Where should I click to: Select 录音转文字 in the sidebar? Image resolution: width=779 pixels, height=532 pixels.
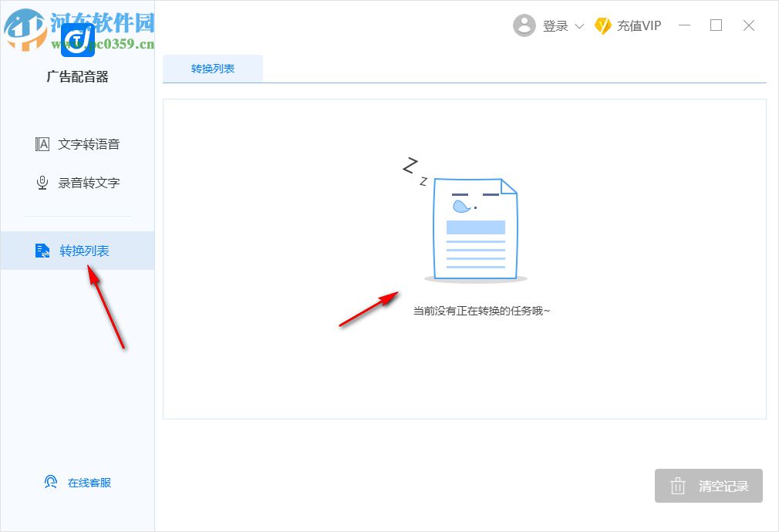[86, 183]
